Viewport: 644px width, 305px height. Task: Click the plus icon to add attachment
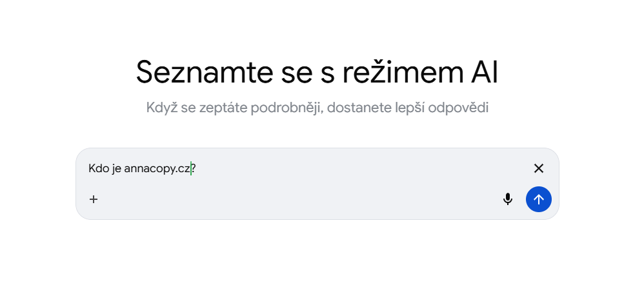click(x=94, y=199)
